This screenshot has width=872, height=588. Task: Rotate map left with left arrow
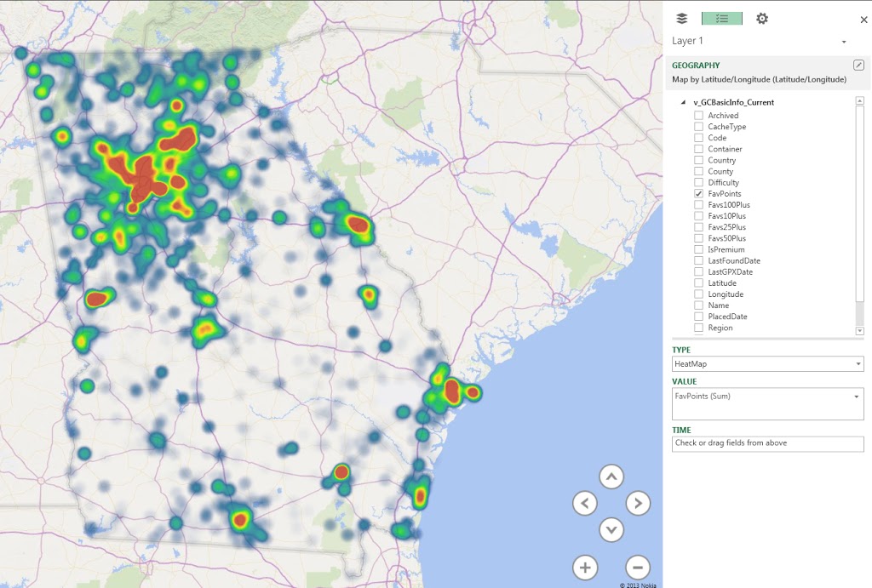point(584,503)
